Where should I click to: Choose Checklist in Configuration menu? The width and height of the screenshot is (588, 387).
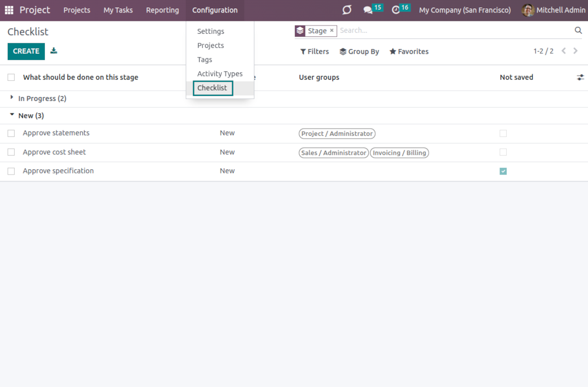click(212, 88)
